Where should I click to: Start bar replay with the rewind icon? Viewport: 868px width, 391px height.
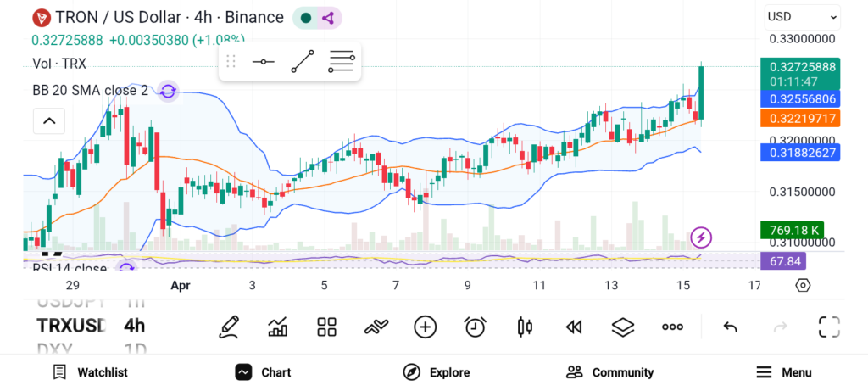pos(574,327)
